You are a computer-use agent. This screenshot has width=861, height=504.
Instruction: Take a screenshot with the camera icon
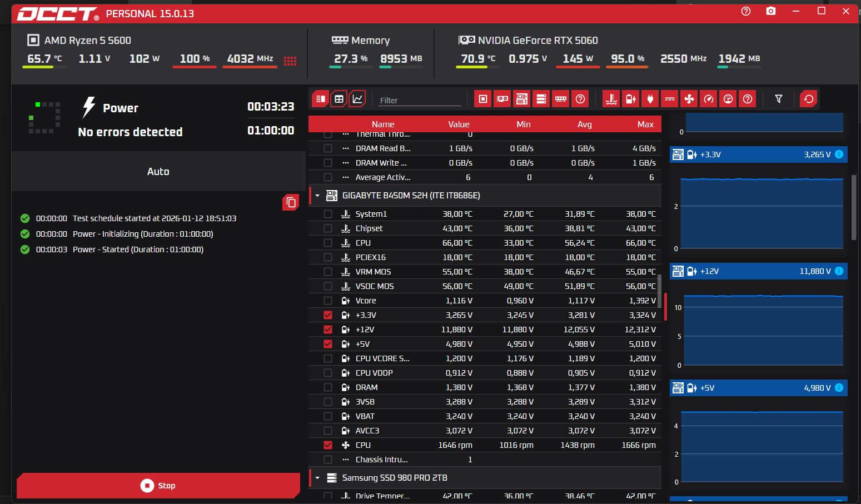point(771,11)
